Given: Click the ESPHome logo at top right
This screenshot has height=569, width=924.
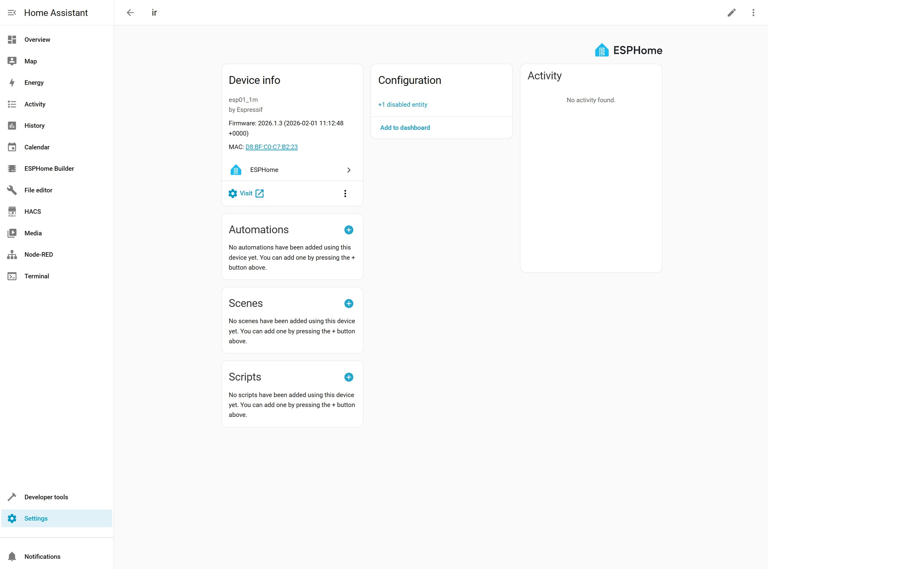Looking at the screenshot, I should pyautogui.click(x=628, y=50).
